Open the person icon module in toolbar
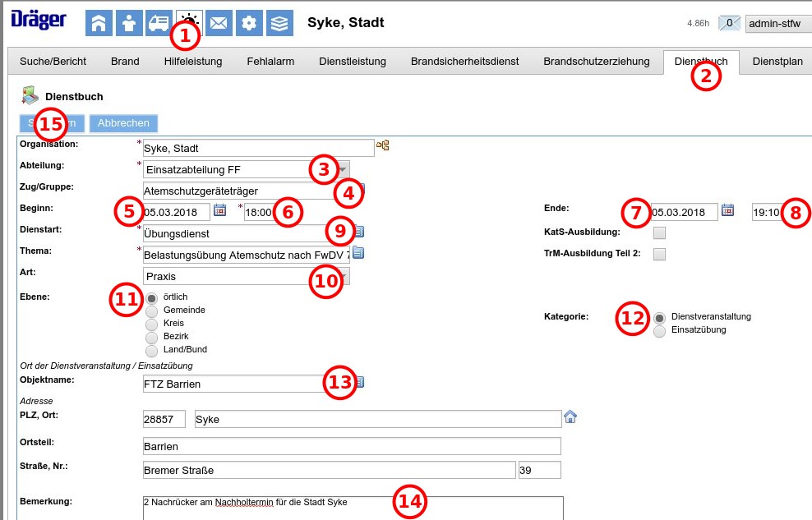 [x=129, y=23]
